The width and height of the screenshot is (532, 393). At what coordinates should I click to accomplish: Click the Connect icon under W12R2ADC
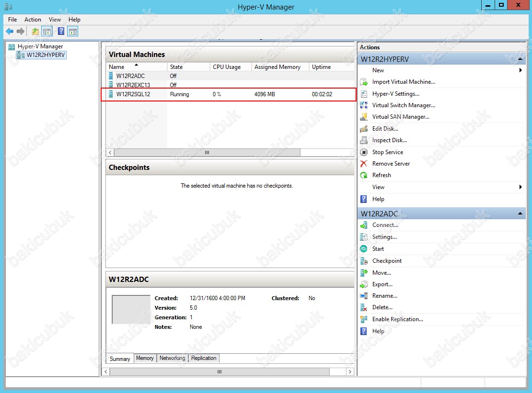(x=364, y=225)
